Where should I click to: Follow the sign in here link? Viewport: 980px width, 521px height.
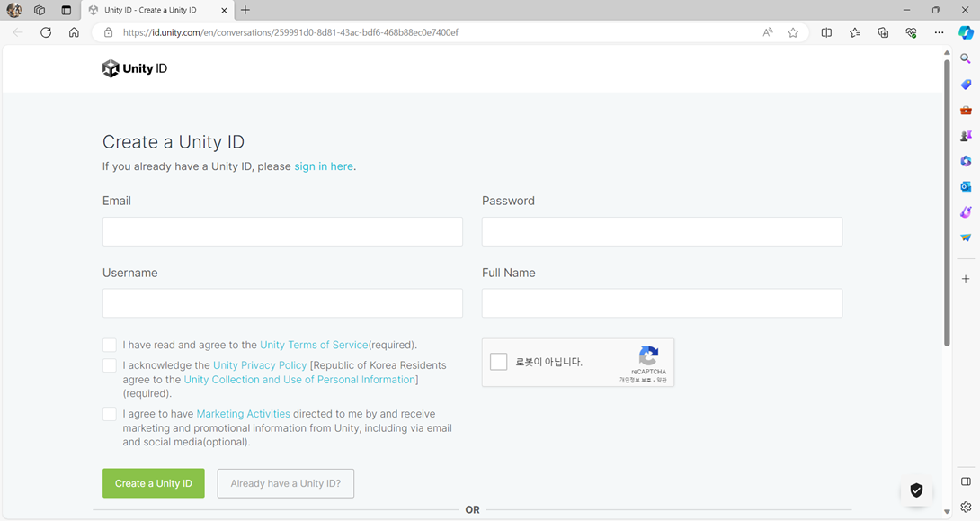coord(324,166)
